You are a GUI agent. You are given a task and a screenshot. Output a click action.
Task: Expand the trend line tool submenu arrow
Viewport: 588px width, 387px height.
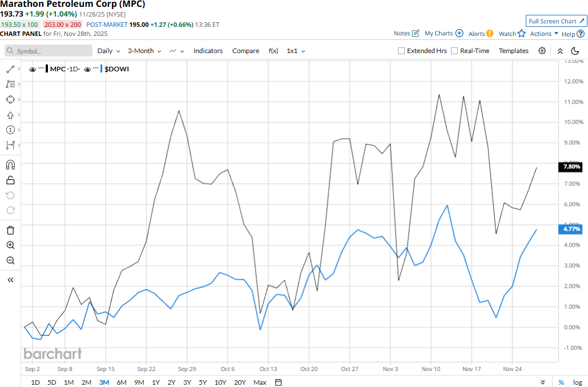pyautogui.click(x=19, y=69)
